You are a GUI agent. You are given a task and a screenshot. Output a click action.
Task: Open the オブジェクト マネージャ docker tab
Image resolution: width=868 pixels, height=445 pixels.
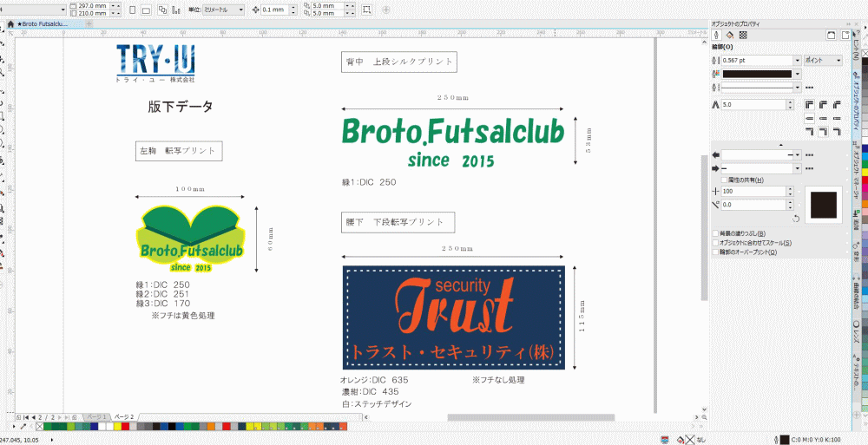tap(856, 172)
